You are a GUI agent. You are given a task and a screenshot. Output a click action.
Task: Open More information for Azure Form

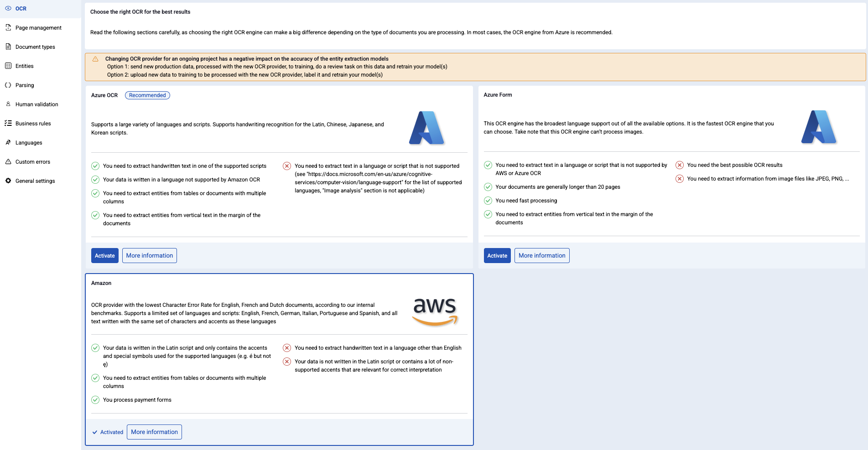(x=542, y=256)
